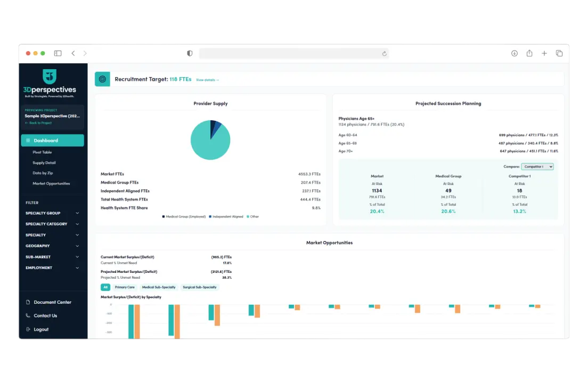Screen dimensions: 588x383
Task: Click Medical Group (Employed) legend swatch
Action: [x=164, y=217]
